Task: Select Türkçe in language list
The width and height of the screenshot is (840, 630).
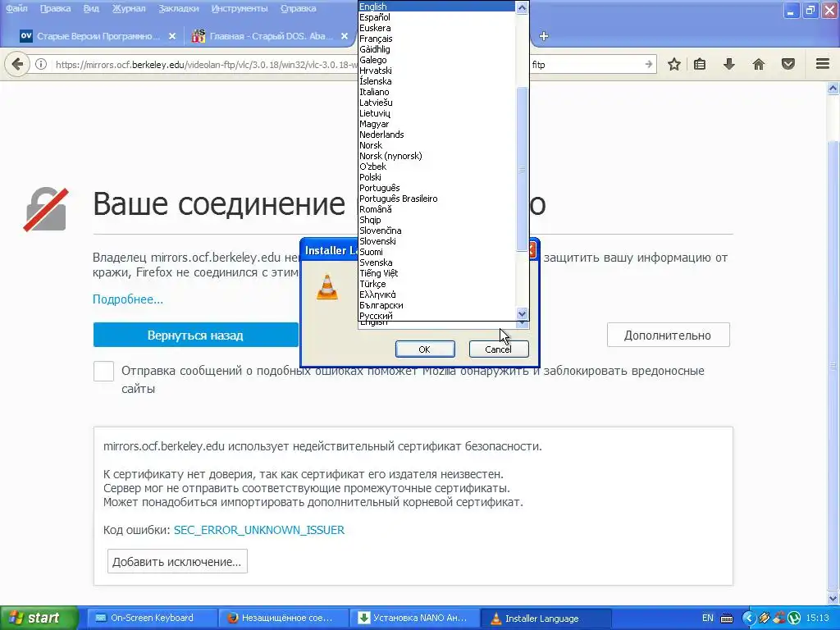Action: [x=436, y=284]
